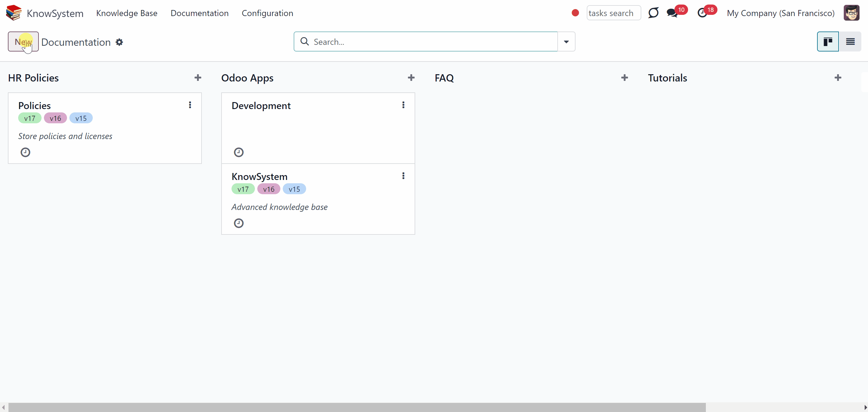Switch to List view

[x=850, y=42]
